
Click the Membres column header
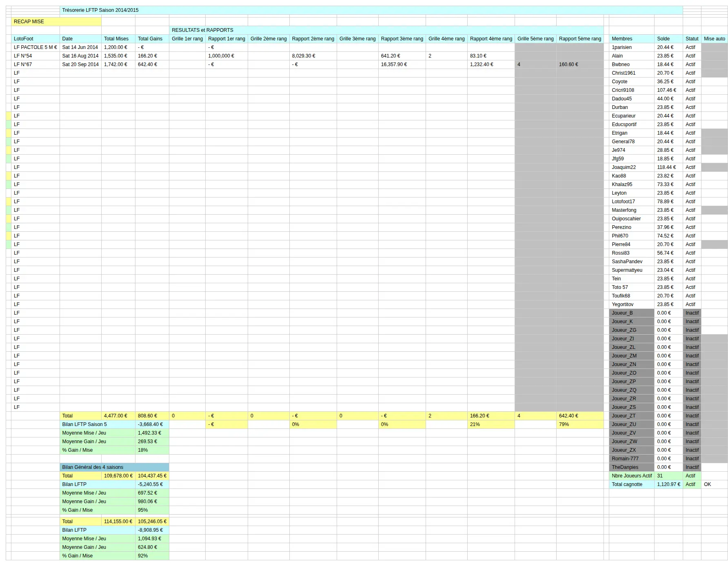(632, 39)
